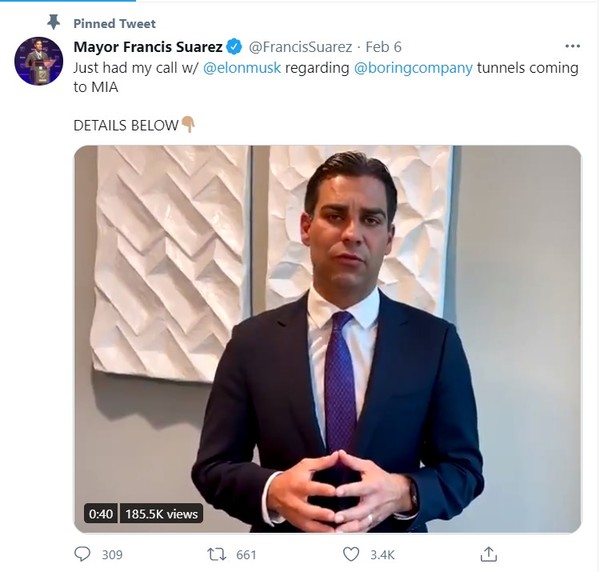The image size is (600, 572).
Task: Retweet using the retweet arrows icon
Action: coord(214,553)
